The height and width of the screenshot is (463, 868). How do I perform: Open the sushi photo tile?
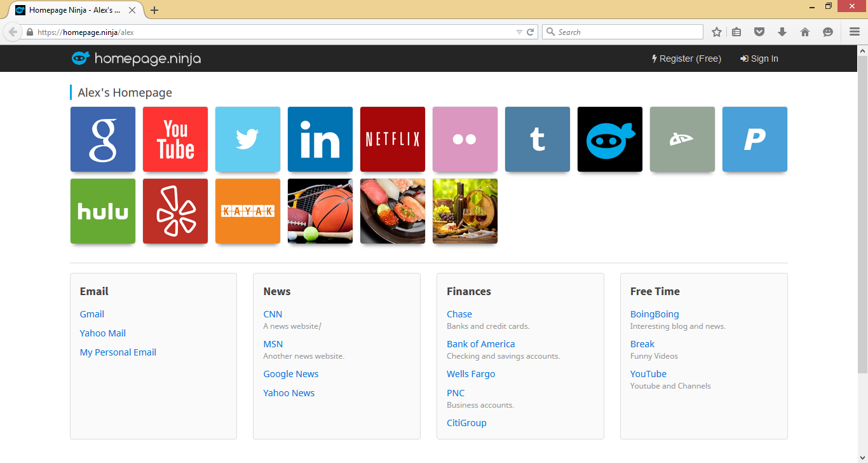(393, 211)
